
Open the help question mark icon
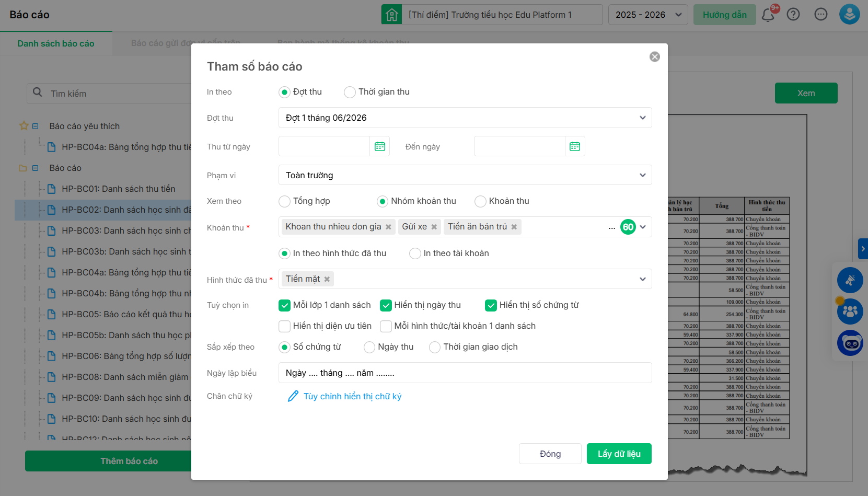793,15
